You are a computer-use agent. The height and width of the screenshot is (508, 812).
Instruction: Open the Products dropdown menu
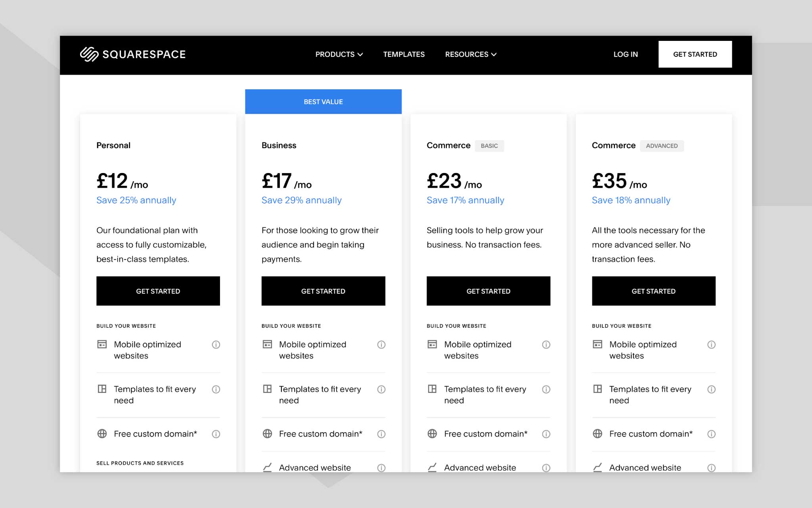(x=339, y=54)
